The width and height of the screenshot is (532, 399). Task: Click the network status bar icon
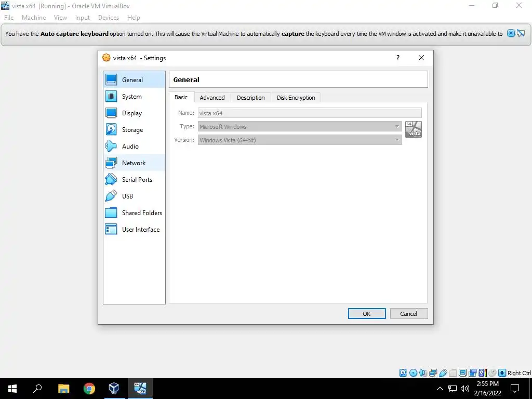433,373
